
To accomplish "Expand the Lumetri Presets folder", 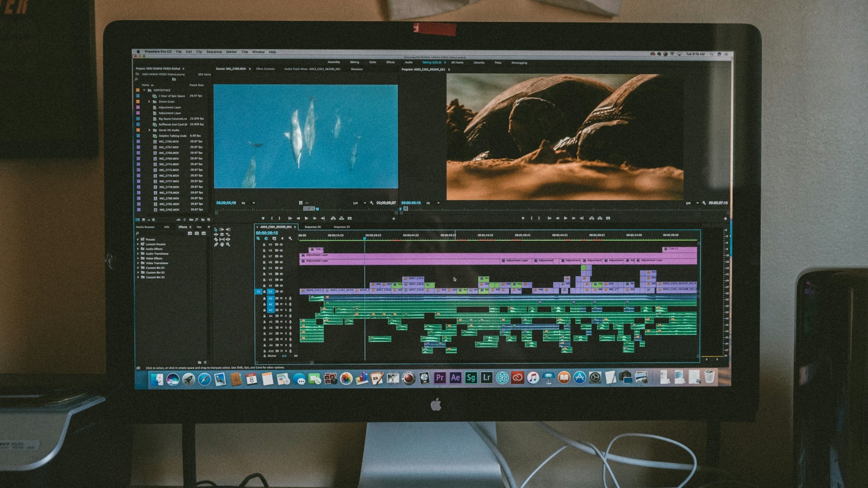I will click(138, 244).
